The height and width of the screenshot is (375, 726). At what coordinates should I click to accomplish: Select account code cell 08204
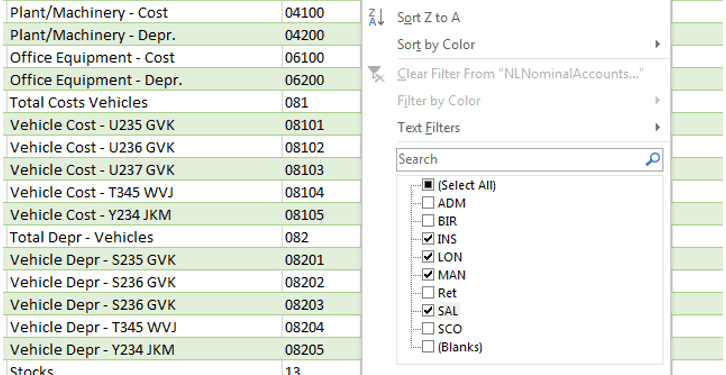pyautogui.click(x=321, y=327)
